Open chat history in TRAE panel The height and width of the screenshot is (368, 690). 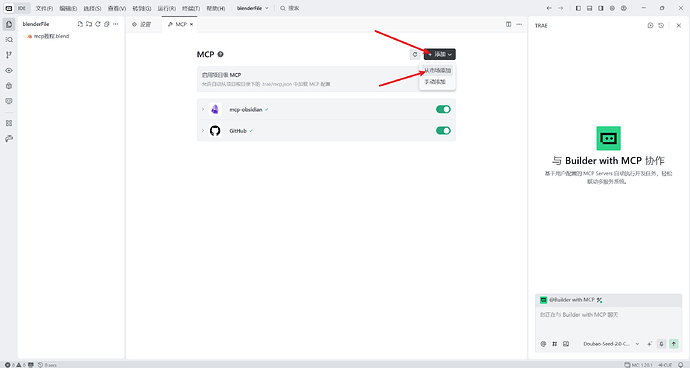click(x=661, y=26)
